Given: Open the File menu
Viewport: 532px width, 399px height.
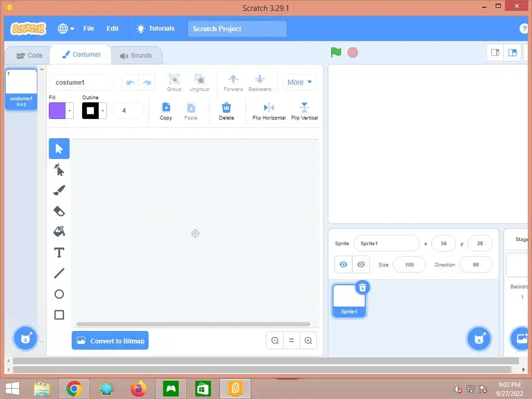Looking at the screenshot, I should click(x=88, y=29).
